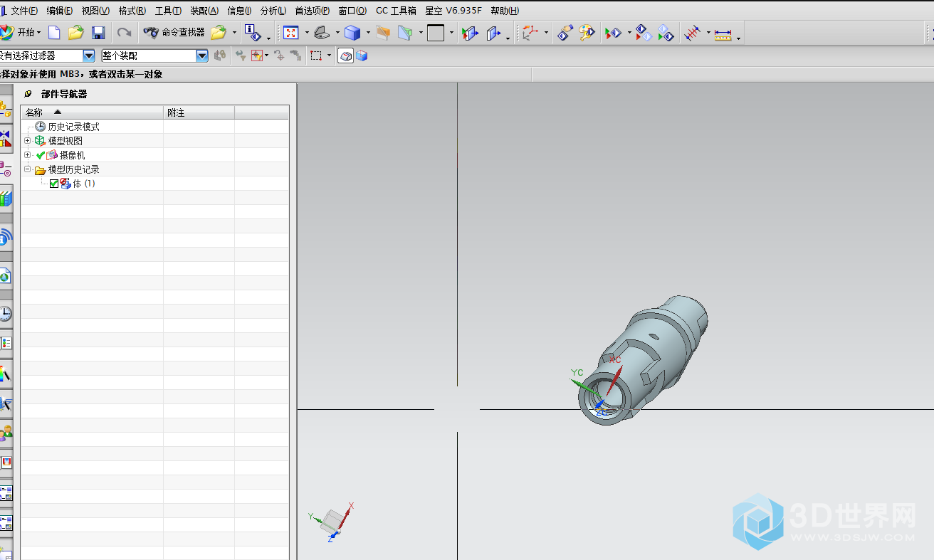This screenshot has height=560, width=934.
Task: Open the 首选项(P) menu
Action: coord(312,11)
